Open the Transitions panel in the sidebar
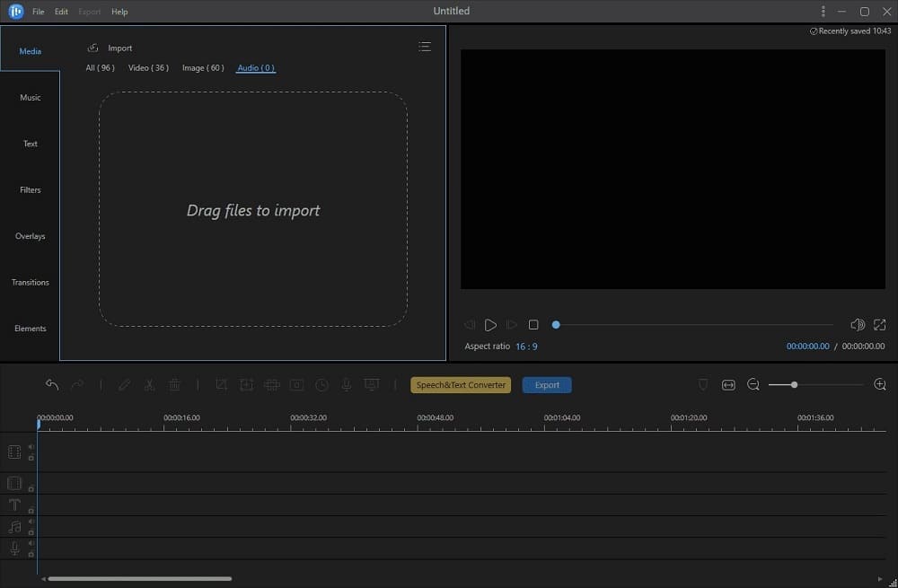The image size is (898, 588). 31,283
